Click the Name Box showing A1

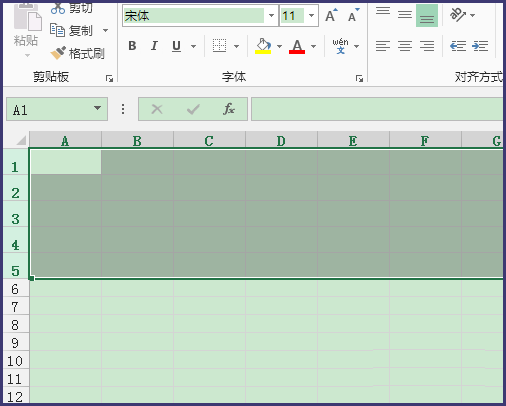(50, 109)
